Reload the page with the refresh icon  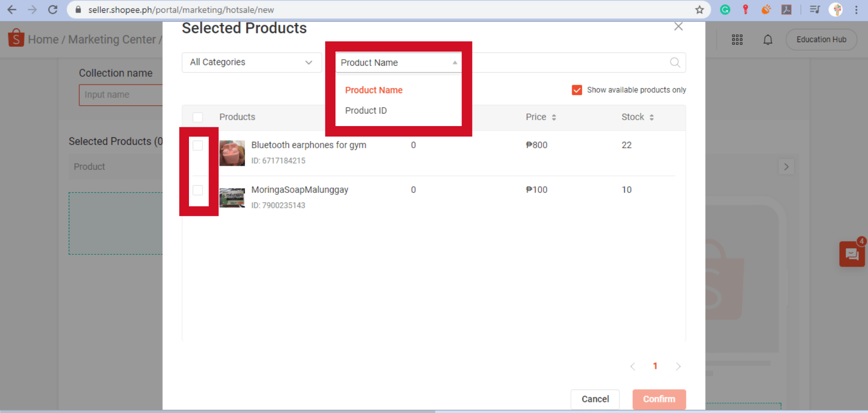coord(53,9)
